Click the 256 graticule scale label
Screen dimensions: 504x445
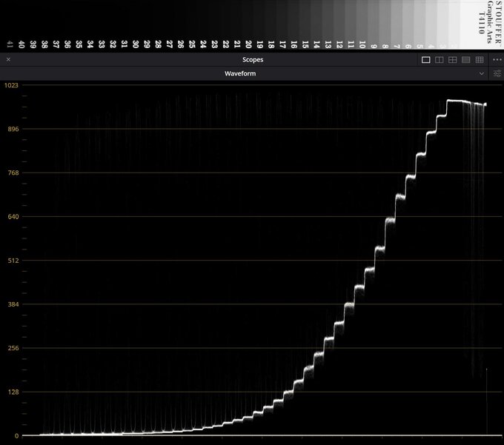tap(13, 348)
